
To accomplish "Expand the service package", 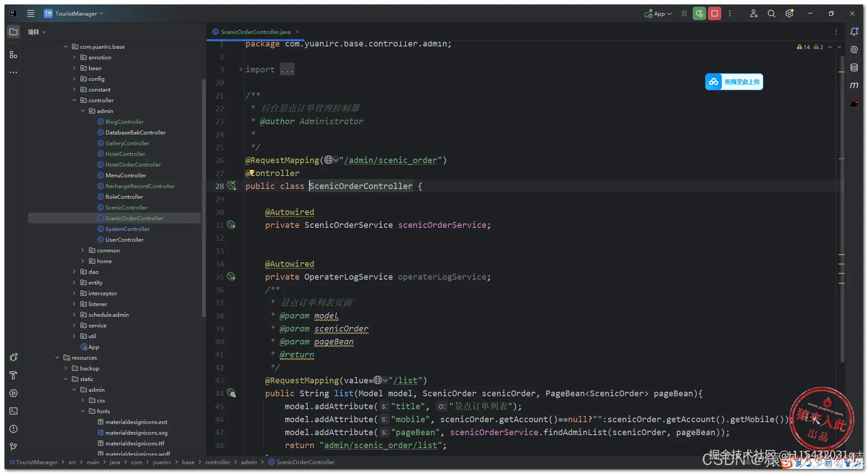I will click(x=74, y=325).
